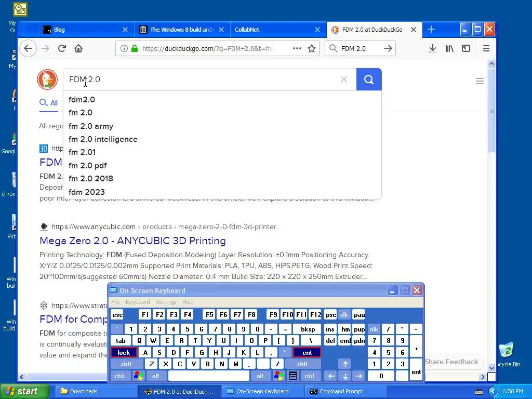The width and height of the screenshot is (532, 399).
Task: Hit esc key on On-Screen Keyboard
Action: pos(117,315)
